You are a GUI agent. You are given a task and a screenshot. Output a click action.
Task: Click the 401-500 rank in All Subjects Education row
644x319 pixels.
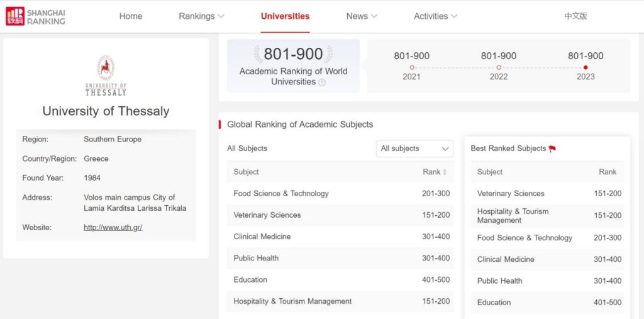(436, 280)
